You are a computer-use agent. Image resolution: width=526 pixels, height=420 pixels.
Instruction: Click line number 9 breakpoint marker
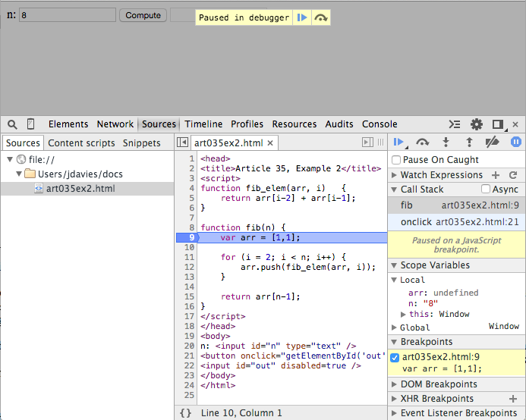(187, 237)
